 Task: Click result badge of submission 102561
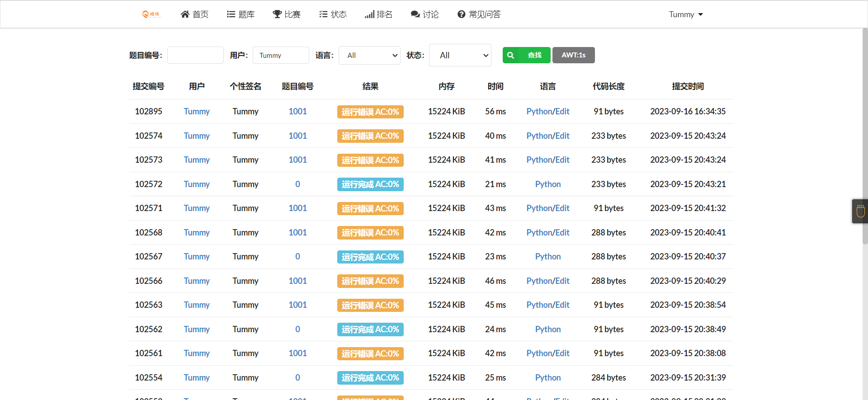pyautogui.click(x=370, y=353)
